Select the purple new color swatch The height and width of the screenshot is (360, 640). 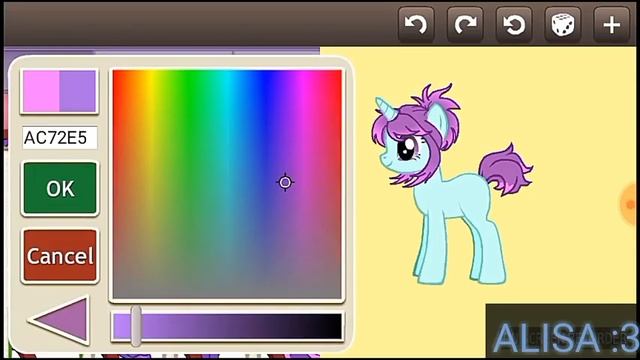click(78, 91)
